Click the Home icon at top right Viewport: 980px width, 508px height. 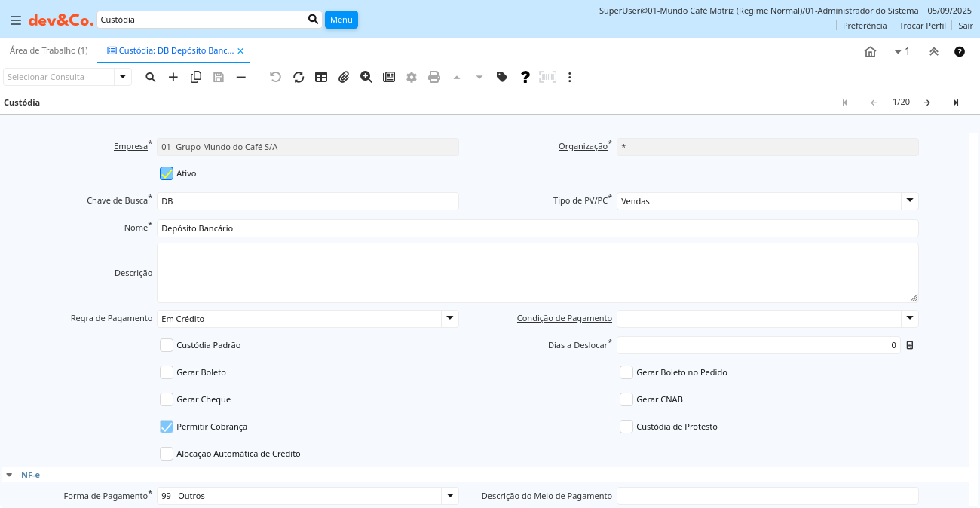(870, 51)
